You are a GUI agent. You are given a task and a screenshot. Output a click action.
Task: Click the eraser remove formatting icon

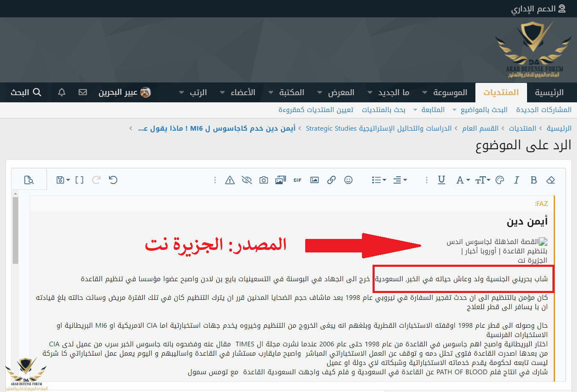[x=550, y=180]
